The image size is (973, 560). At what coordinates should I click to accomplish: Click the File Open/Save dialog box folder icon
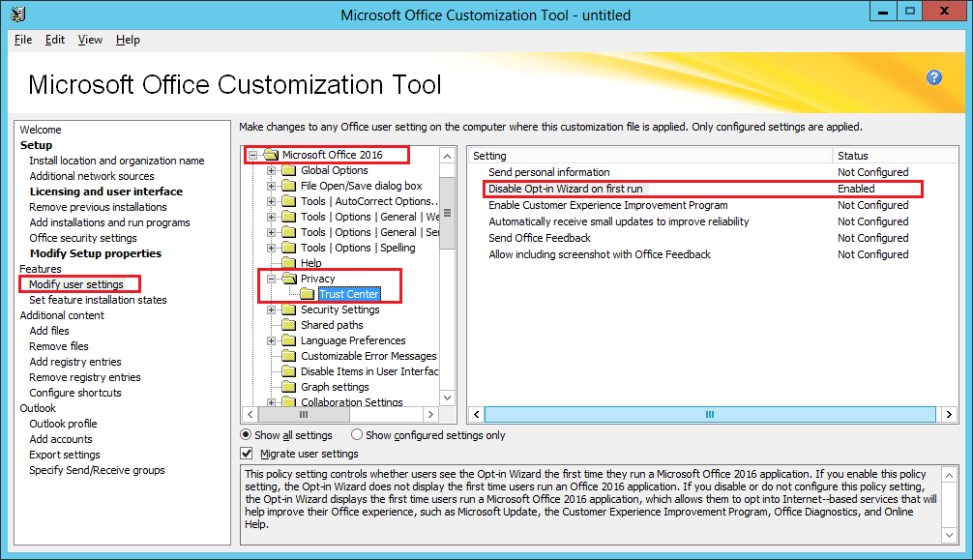[288, 186]
